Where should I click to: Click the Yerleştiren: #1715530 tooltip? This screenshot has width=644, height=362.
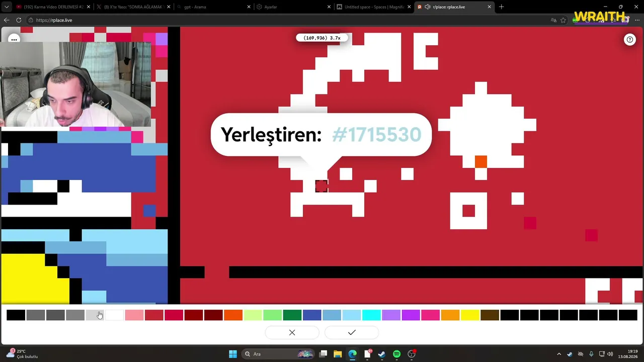point(321,135)
